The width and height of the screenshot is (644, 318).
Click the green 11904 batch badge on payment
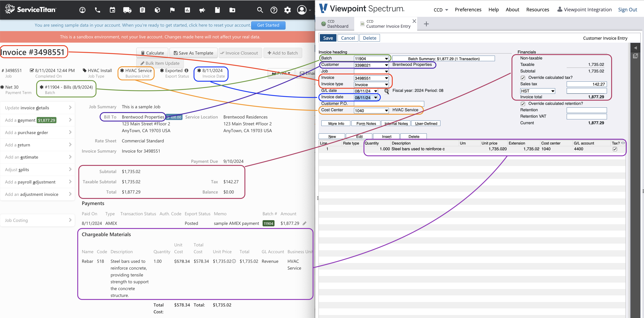(268, 223)
